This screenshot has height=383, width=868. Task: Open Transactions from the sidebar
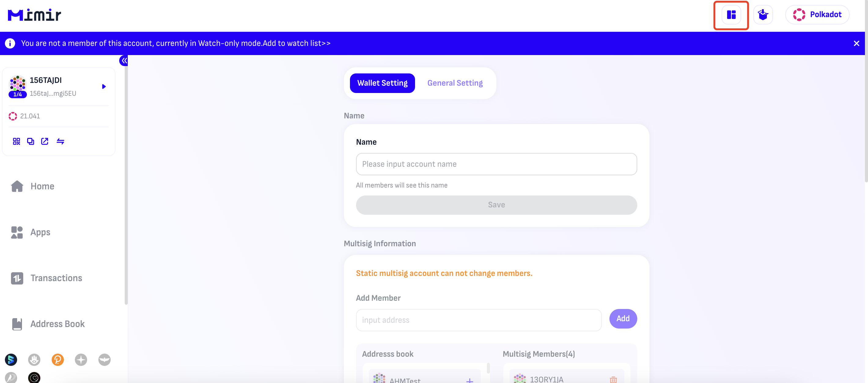56,278
